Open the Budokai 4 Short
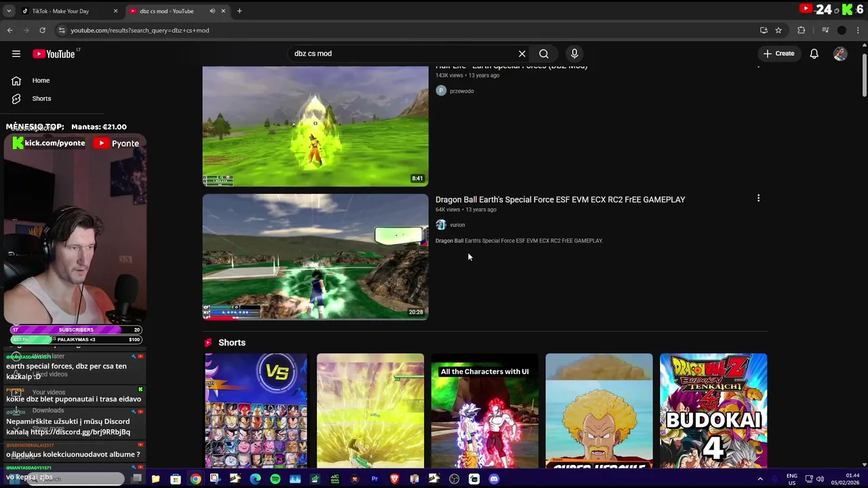The height and width of the screenshot is (488, 868). [713, 411]
